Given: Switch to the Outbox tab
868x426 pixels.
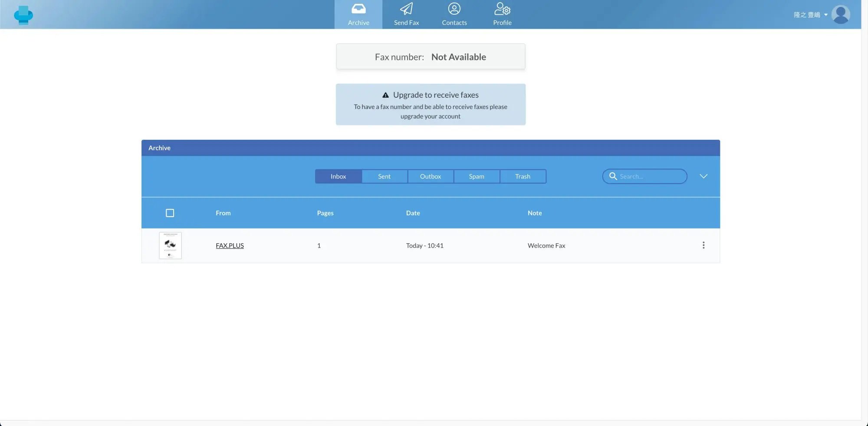Looking at the screenshot, I should pyautogui.click(x=430, y=176).
